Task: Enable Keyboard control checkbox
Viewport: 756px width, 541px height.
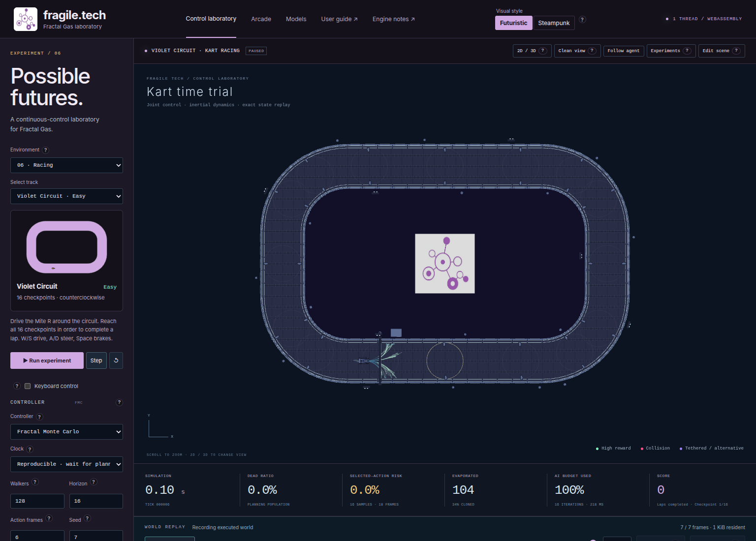Action: (x=28, y=386)
